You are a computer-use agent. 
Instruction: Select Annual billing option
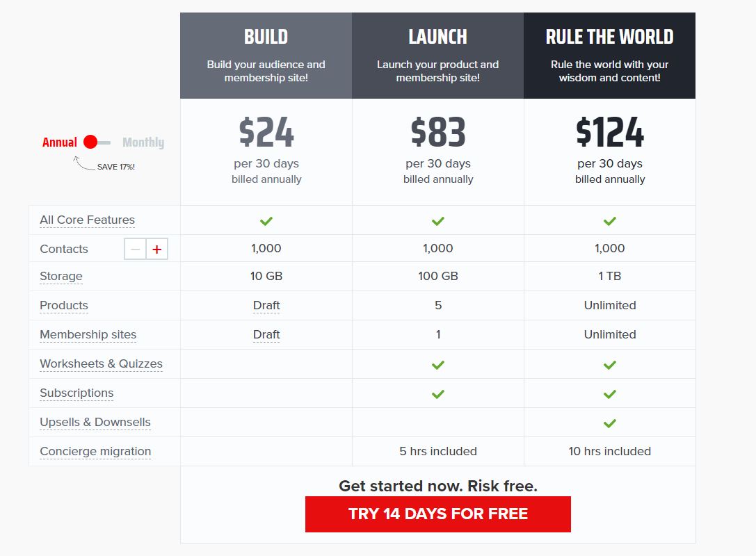pyautogui.click(x=60, y=142)
